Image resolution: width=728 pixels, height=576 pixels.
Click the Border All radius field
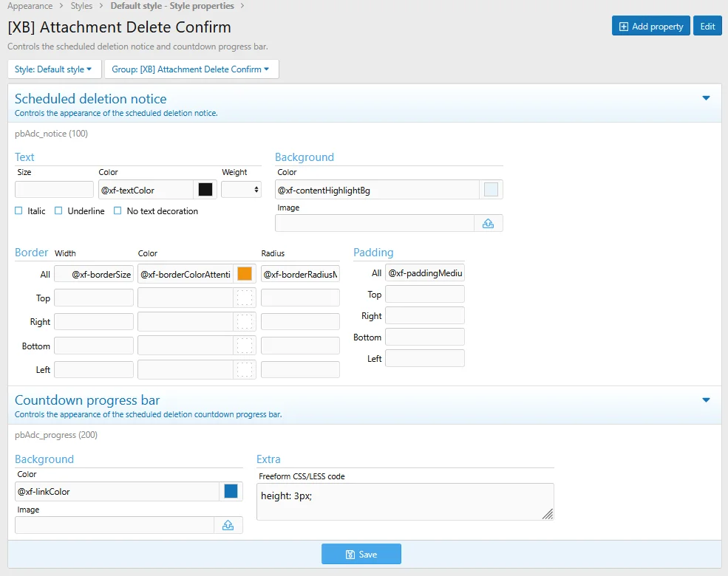300,274
